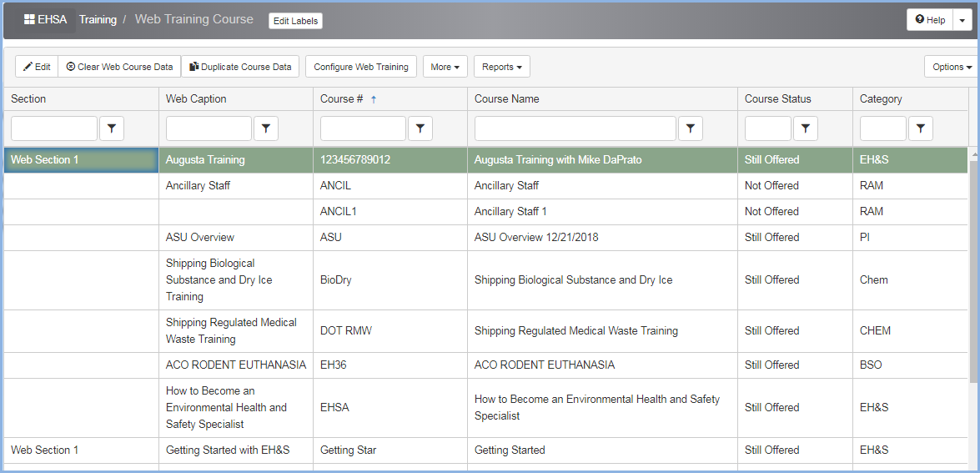Click the Training breadcrumb link
The image size is (980, 473).
(x=98, y=19)
